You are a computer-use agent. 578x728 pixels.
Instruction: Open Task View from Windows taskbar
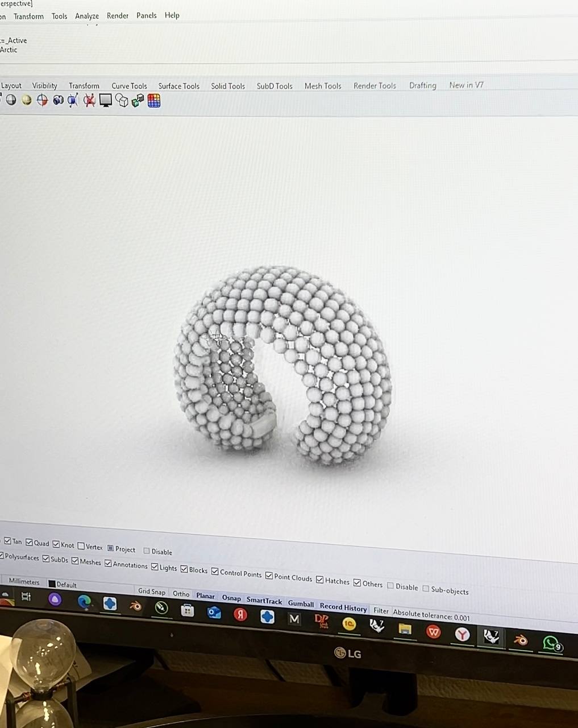point(26,597)
